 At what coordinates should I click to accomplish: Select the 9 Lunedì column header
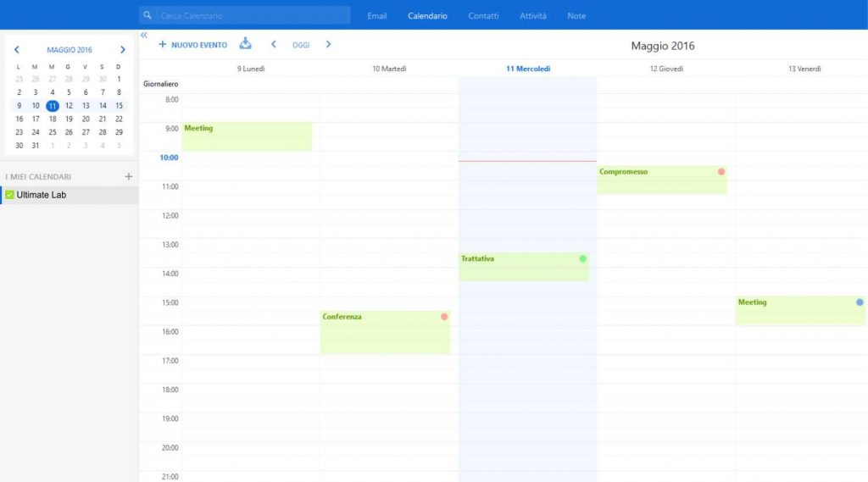pyautogui.click(x=251, y=69)
